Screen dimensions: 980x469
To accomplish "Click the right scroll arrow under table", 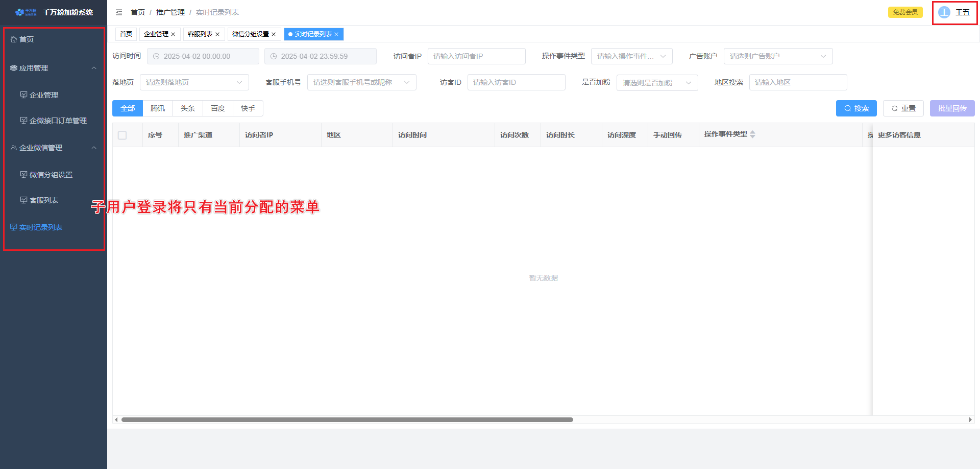I will [970, 420].
